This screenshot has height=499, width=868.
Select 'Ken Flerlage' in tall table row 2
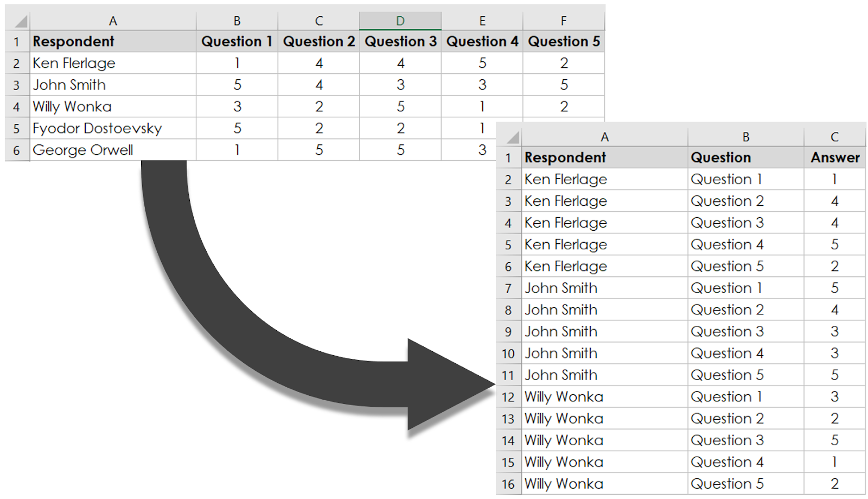pos(605,179)
